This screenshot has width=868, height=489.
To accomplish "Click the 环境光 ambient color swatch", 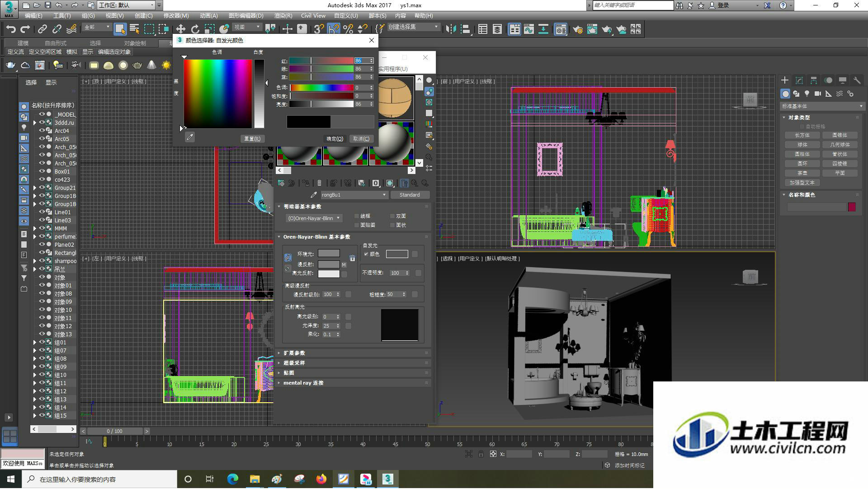I will pyautogui.click(x=329, y=254).
